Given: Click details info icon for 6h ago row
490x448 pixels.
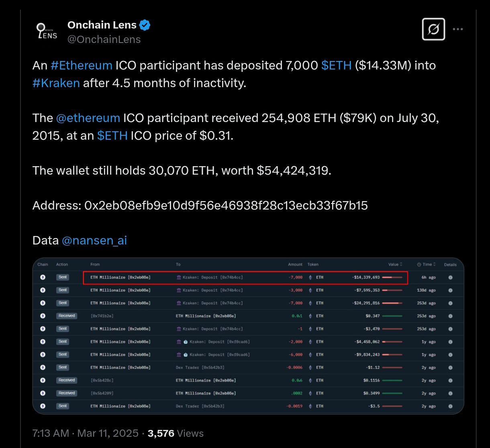Looking at the screenshot, I should click(x=450, y=277).
